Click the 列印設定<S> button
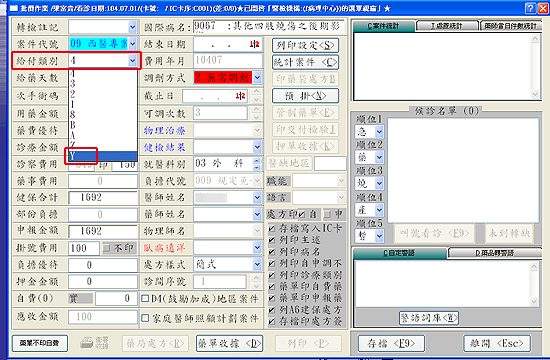The height and width of the screenshot is (360, 550). [x=306, y=45]
